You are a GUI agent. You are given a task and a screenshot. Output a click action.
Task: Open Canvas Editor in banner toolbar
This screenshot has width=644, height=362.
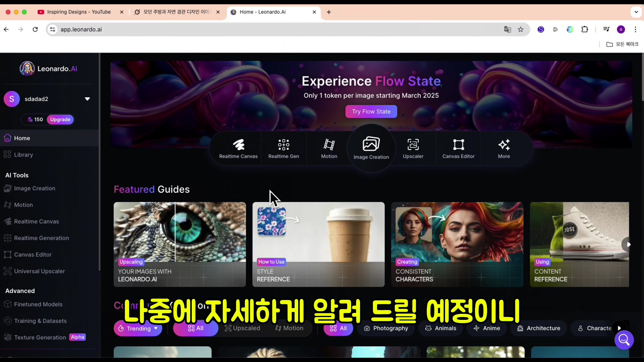point(458,148)
